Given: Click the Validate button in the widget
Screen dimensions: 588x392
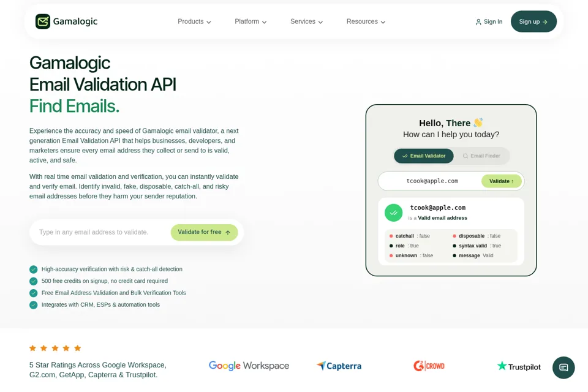Looking at the screenshot, I should coord(502,181).
